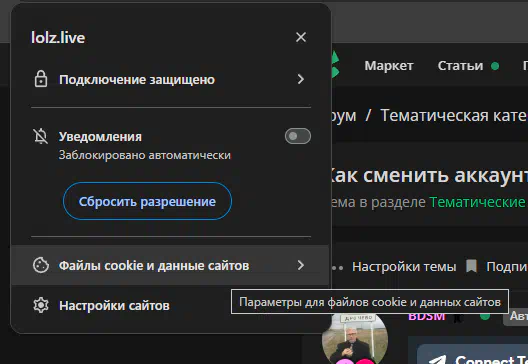Screen dimensions: 528x364
Task: Click the 'Подпи...' subscribe link
Action: (507, 267)
